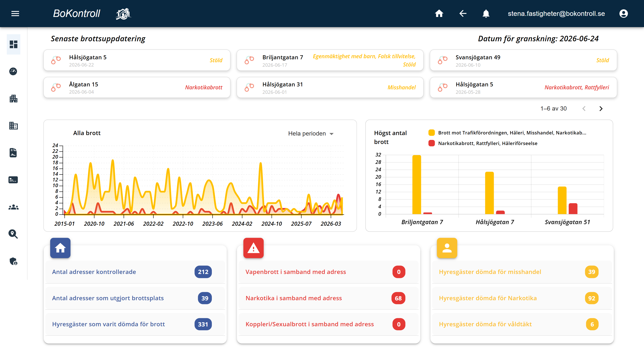Click the yellow 39 misshandel badge
This screenshot has height=354, width=644.
point(591,272)
